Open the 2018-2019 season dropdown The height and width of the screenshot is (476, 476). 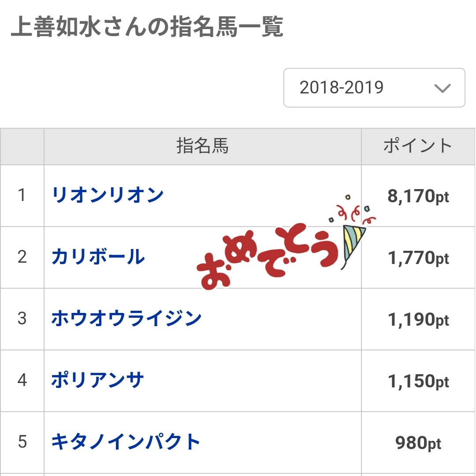point(374,88)
